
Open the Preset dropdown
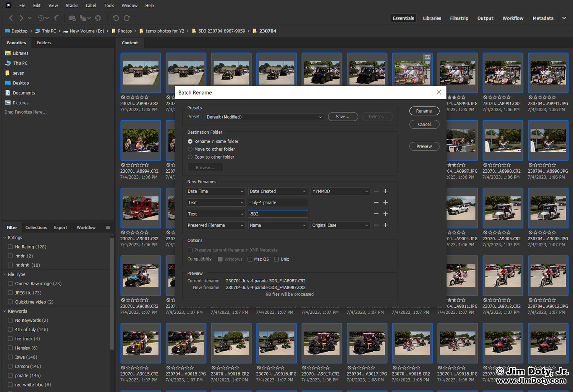(x=264, y=117)
